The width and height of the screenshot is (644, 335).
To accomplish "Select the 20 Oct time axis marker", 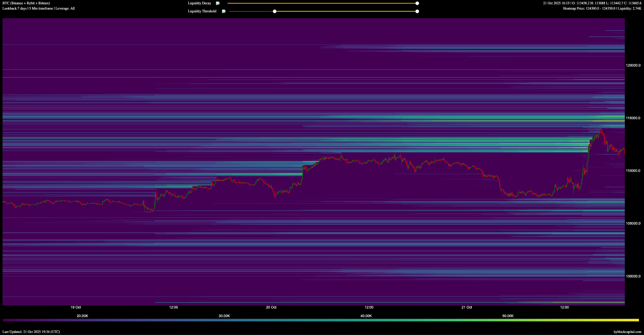I will 271,307.
